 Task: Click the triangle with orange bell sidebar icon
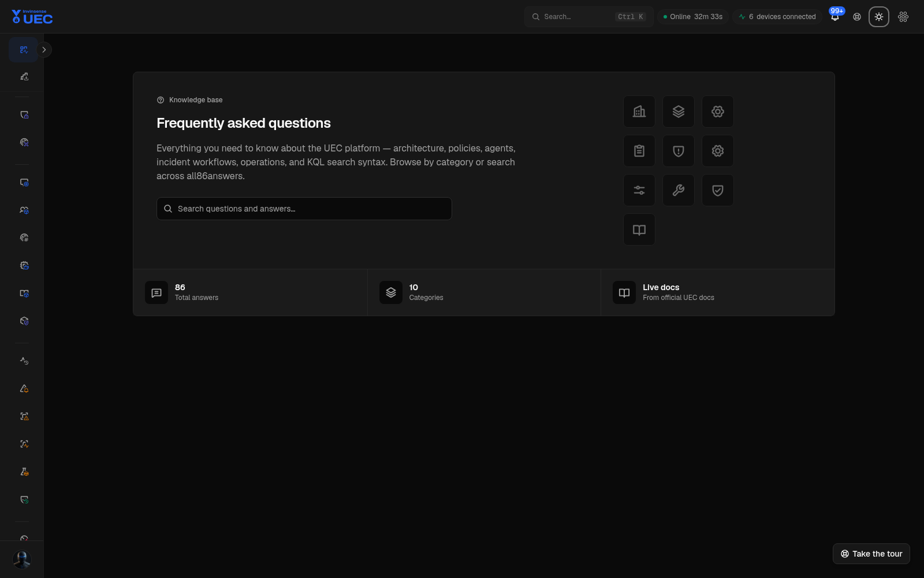coord(24,388)
